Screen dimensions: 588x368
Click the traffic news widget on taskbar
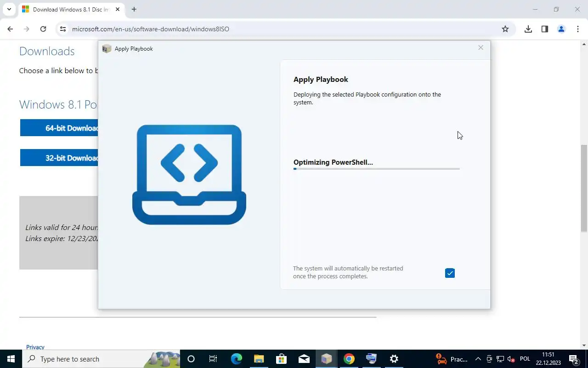tap(452, 359)
